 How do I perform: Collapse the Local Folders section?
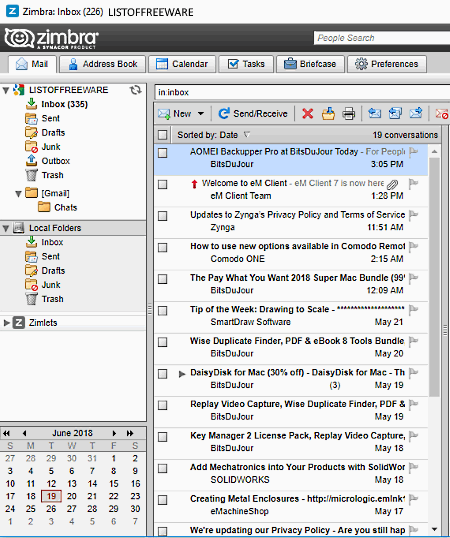click(6, 228)
